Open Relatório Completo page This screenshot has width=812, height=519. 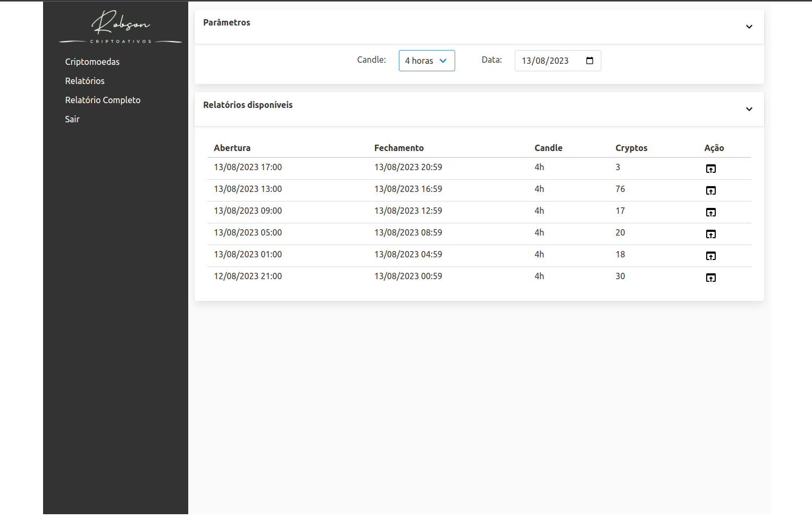(103, 100)
